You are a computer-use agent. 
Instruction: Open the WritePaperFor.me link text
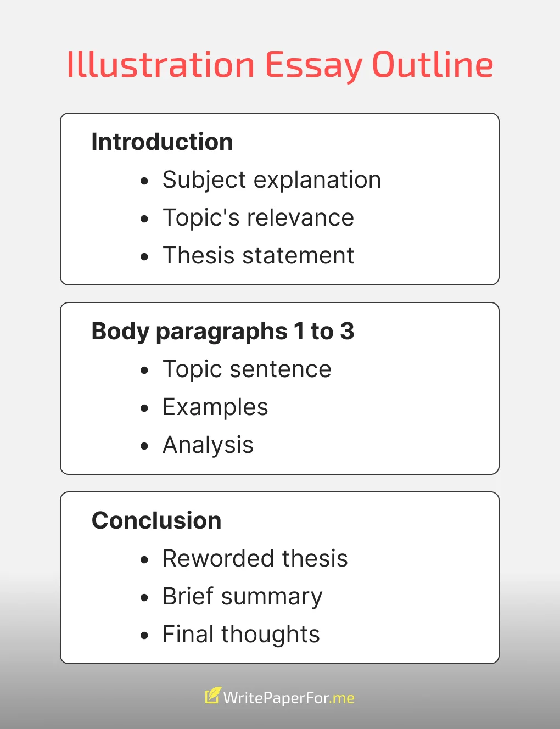(289, 698)
